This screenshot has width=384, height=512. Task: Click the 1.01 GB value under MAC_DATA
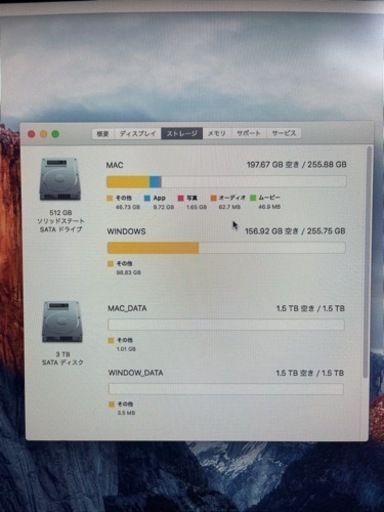point(126,349)
